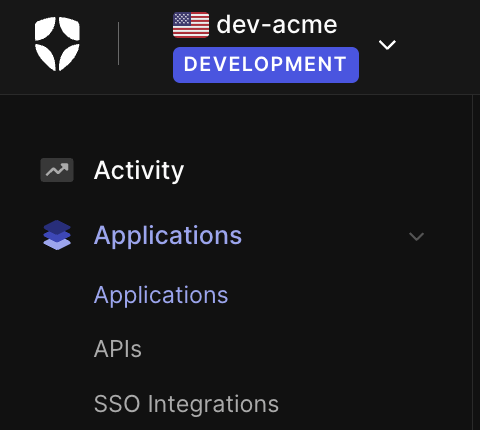Select the word Activity in sidebar
This screenshot has width=480, height=430.
tap(139, 170)
